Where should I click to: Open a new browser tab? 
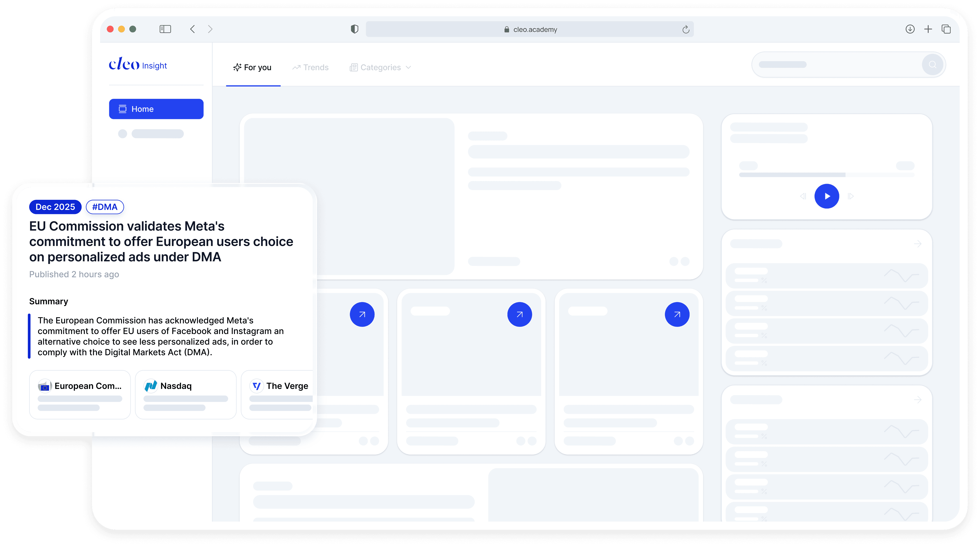click(928, 29)
